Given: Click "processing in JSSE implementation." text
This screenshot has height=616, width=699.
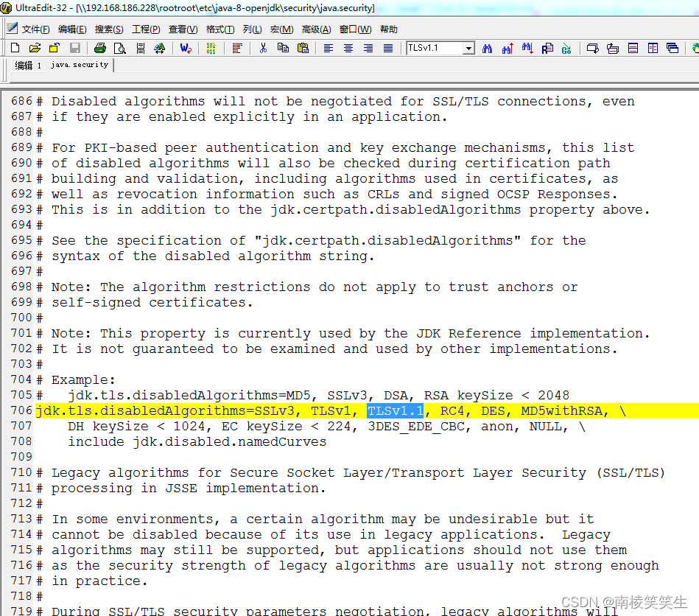Looking at the screenshot, I should (x=189, y=488).
